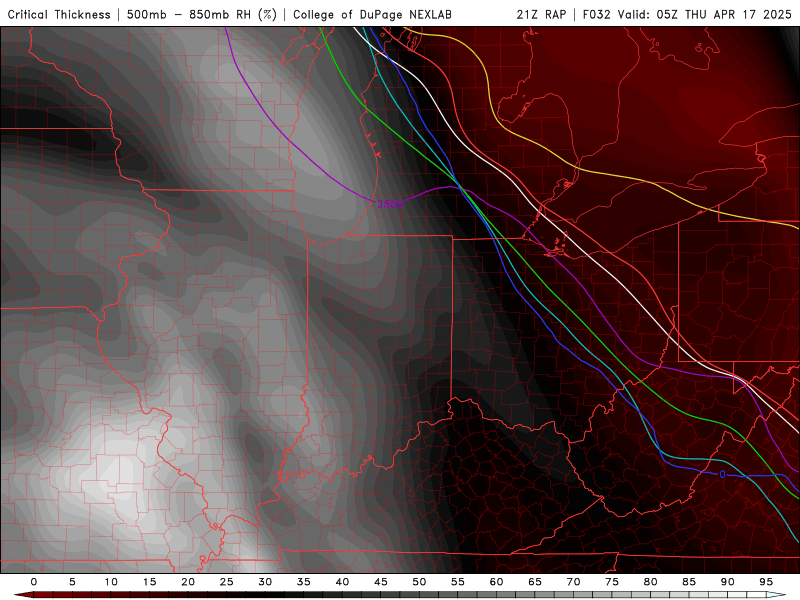Click the "Critical Thickness" title text
The image size is (800, 600).
coord(59,14)
